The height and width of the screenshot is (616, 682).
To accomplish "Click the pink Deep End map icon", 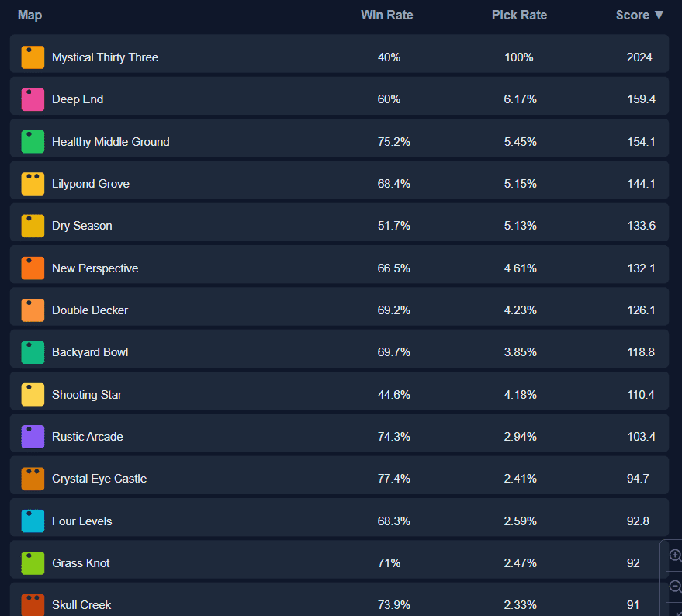I will (33, 99).
